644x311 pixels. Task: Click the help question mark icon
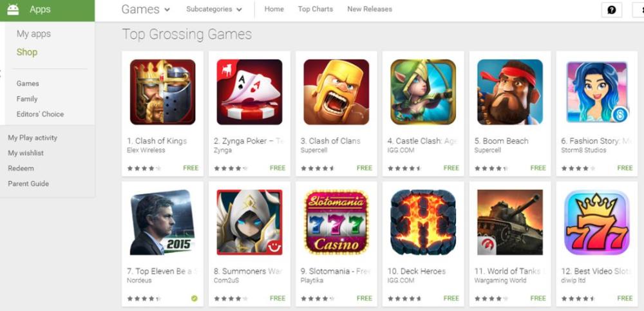point(612,10)
